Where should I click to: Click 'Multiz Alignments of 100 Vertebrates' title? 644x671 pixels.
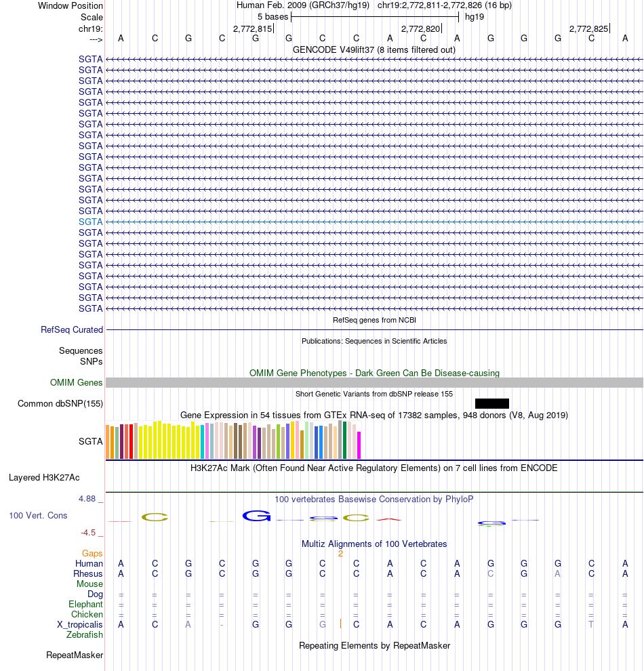374,544
